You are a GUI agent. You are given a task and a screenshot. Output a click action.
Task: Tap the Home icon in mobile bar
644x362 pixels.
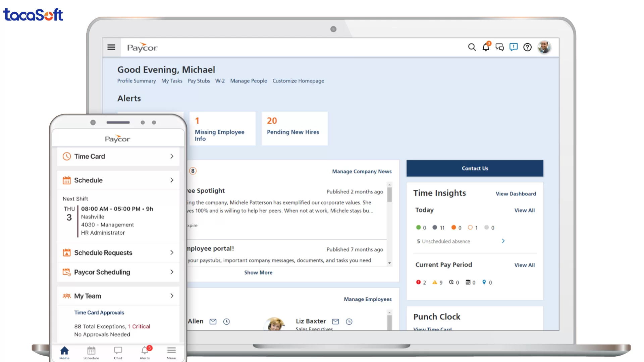click(x=64, y=352)
